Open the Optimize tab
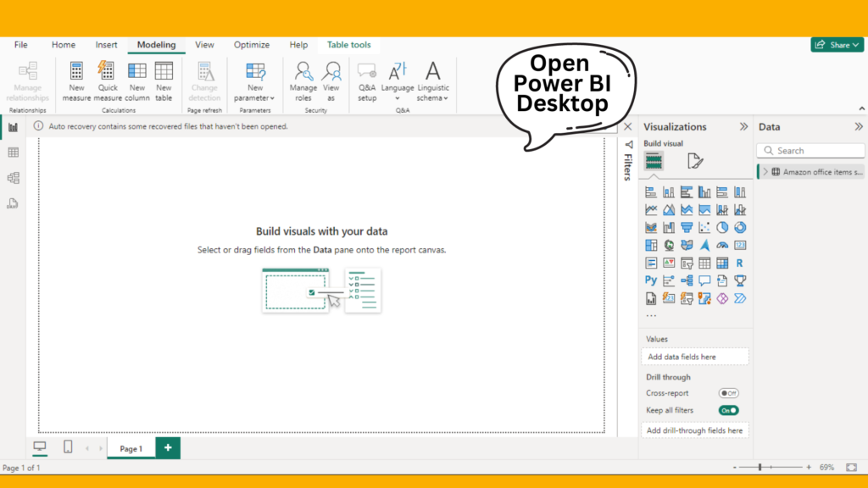This screenshot has width=868, height=488. (x=251, y=45)
